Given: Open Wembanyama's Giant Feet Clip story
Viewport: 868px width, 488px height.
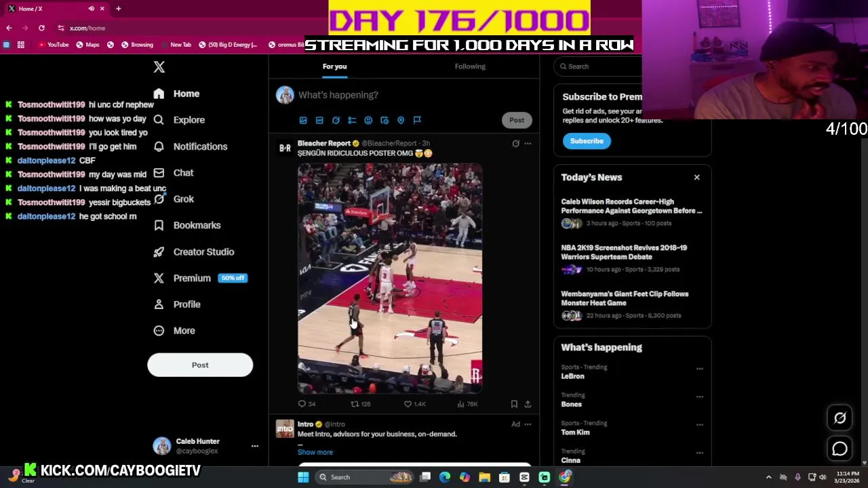Looking at the screenshot, I should coord(632,304).
